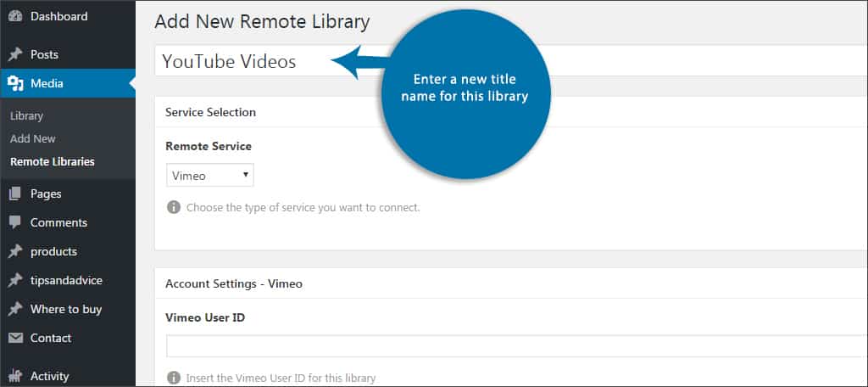
Task: Open the Where to buy section
Action: pyautogui.click(x=66, y=309)
